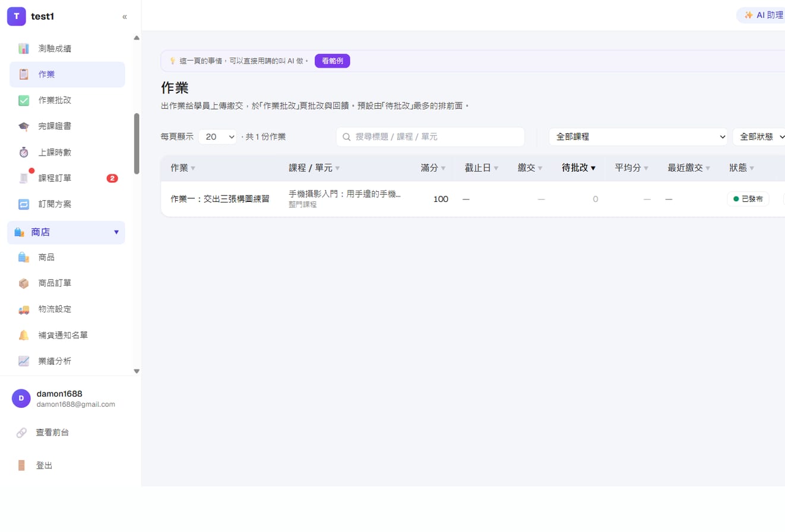Collapse the 商店 section arrow
The width and height of the screenshot is (785, 532).
(116, 232)
